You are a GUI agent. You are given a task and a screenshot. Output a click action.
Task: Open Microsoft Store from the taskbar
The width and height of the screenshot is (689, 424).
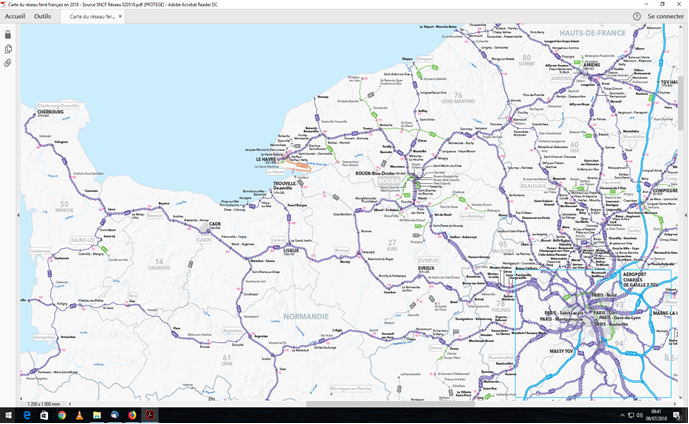tap(44, 415)
